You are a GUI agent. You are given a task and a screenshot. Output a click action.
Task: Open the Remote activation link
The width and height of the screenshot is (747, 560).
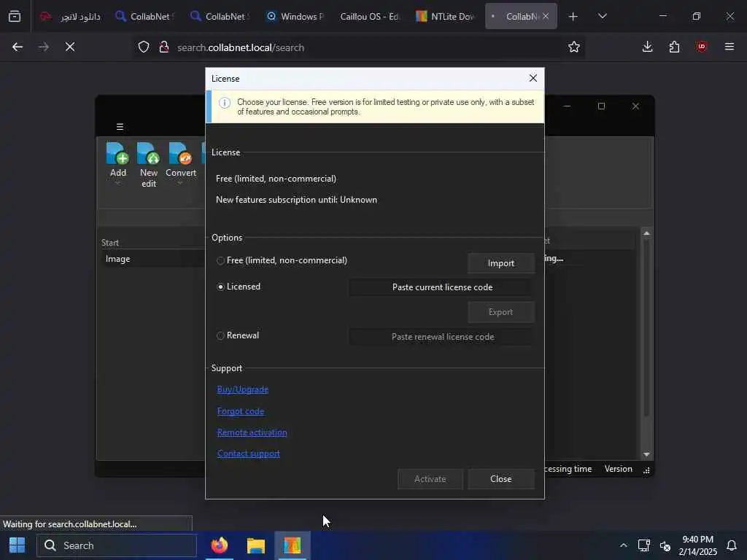(252, 432)
